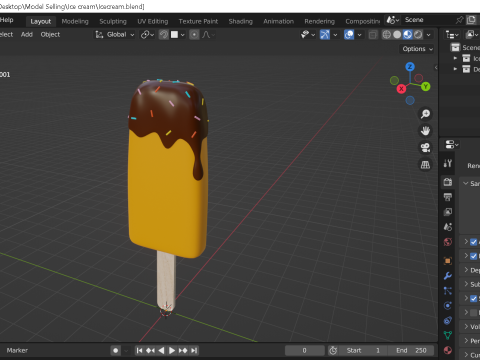480x360 pixels.
Task: Click the new scene button
Action: [x=471, y=20]
